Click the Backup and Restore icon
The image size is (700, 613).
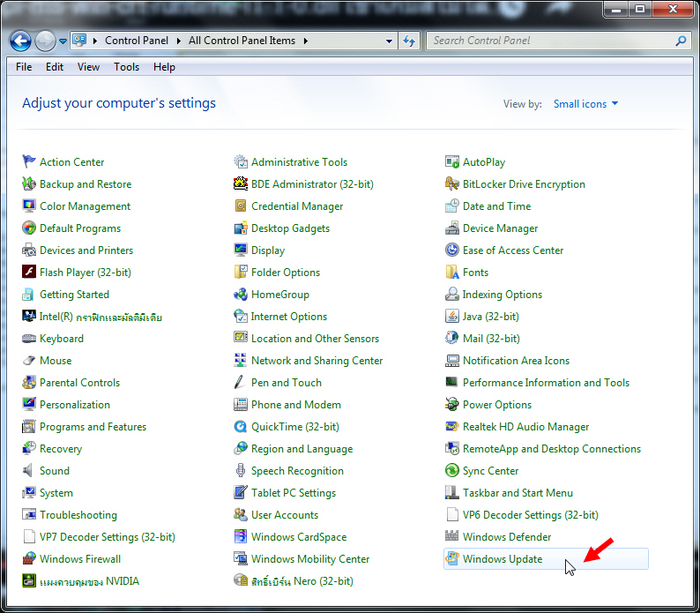(29, 183)
